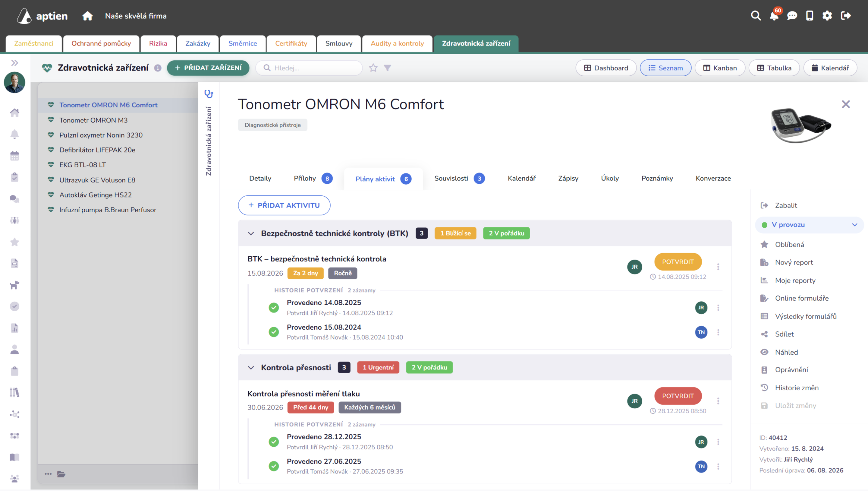Confirm pressure accuracy check with red Potvrdit
Image resolution: width=868 pixels, height=491 pixels.
[678, 396]
